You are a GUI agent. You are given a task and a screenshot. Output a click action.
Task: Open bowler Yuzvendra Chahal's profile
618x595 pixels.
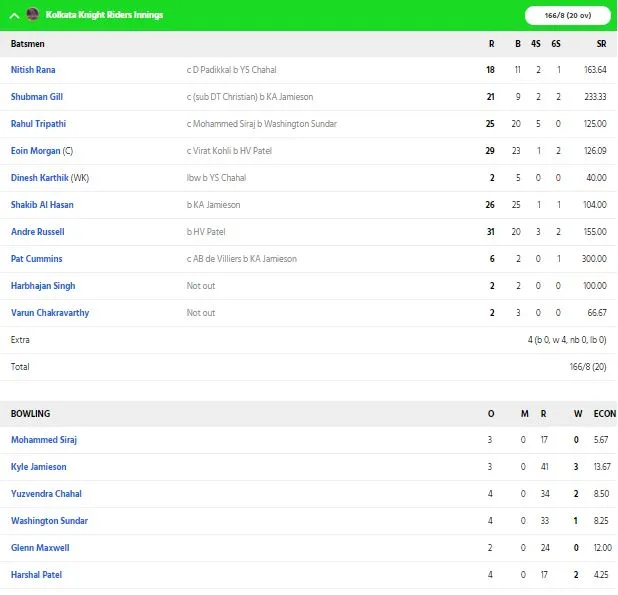point(47,494)
